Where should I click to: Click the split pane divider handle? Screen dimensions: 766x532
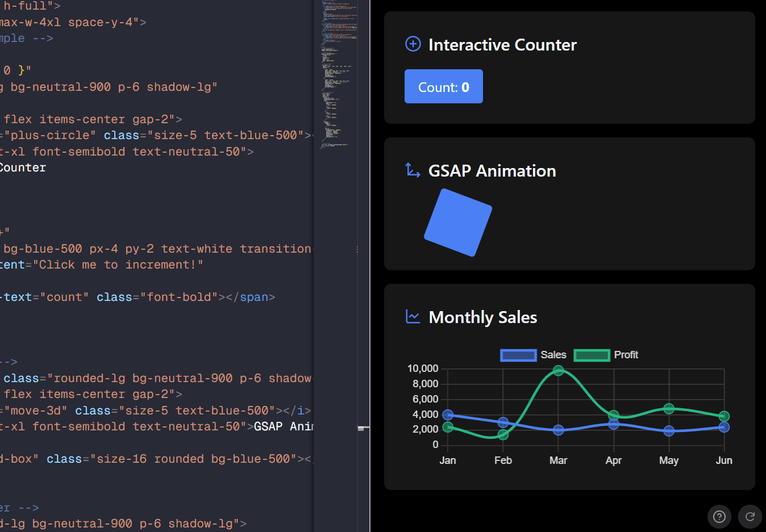tap(363, 428)
